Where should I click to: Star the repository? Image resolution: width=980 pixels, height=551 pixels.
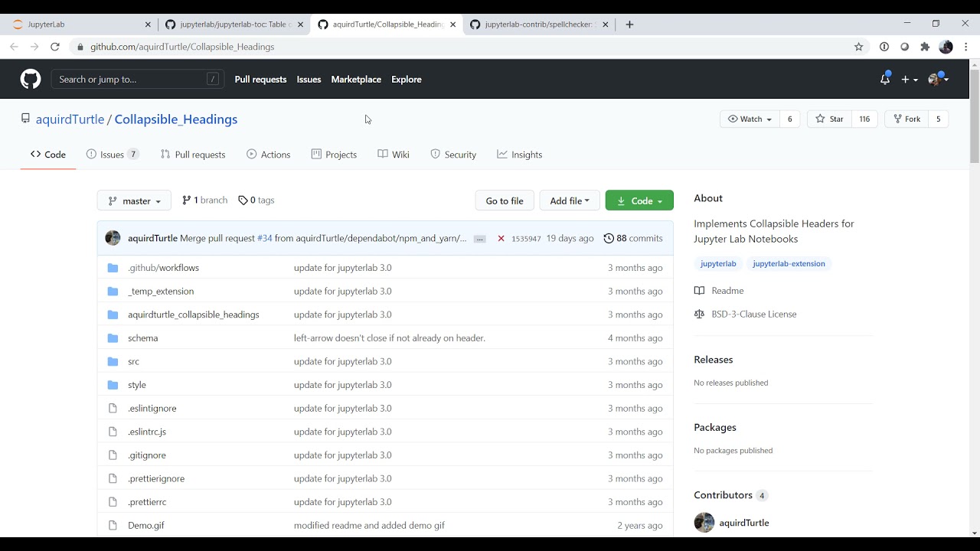[829, 119]
